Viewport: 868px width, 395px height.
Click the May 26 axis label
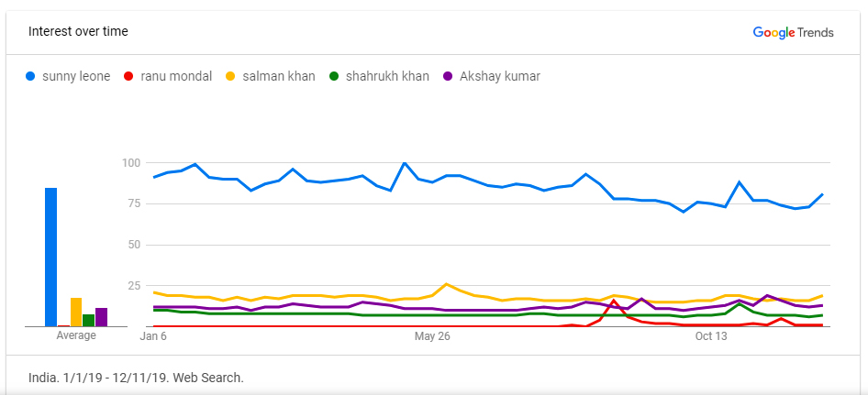[x=432, y=336]
